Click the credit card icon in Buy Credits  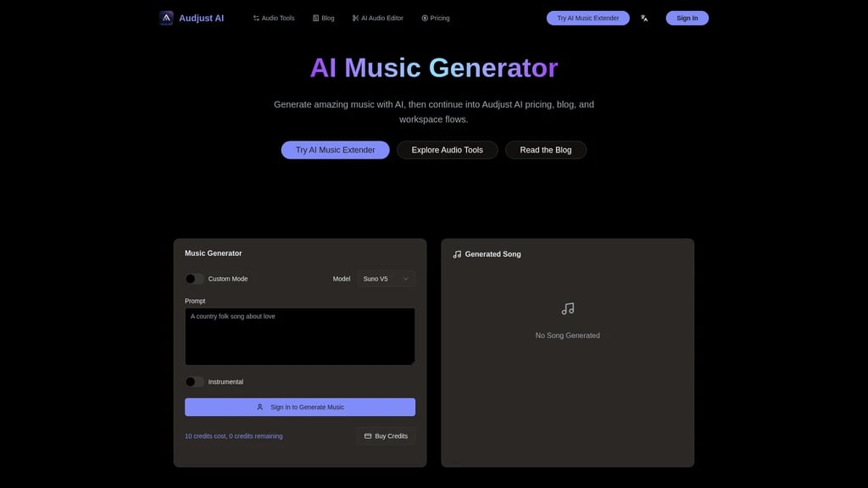tap(368, 436)
